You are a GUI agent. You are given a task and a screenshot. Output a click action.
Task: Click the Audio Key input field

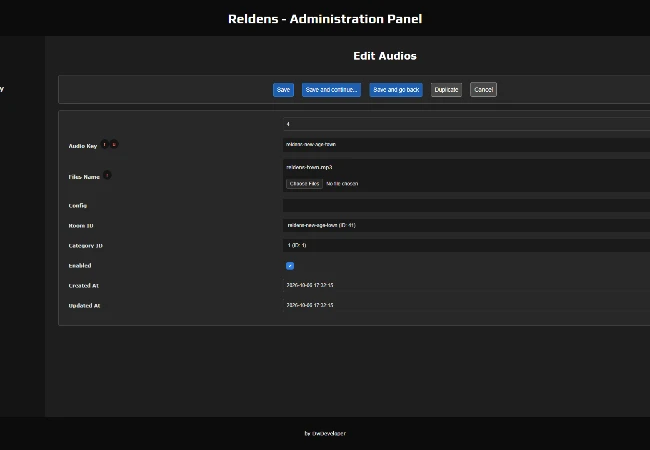click(466, 145)
